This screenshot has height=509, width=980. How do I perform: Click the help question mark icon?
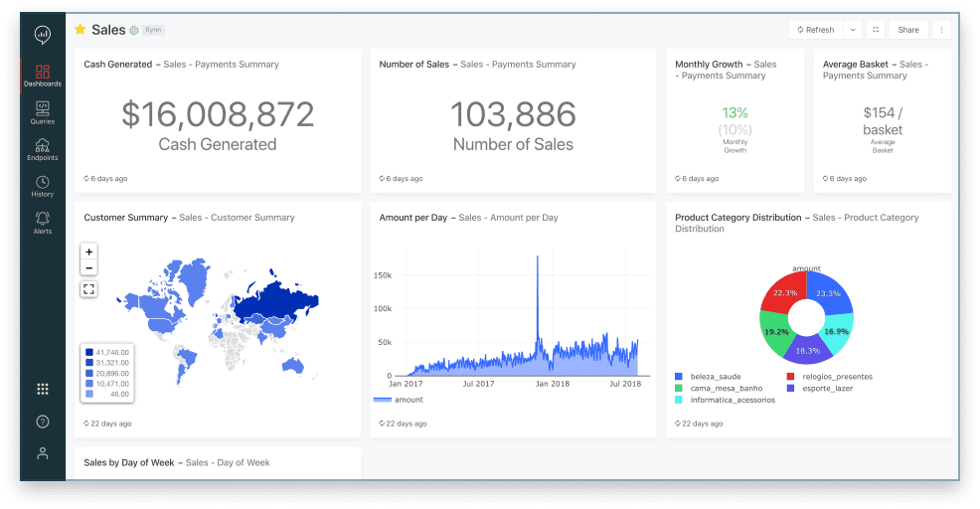point(43,422)
